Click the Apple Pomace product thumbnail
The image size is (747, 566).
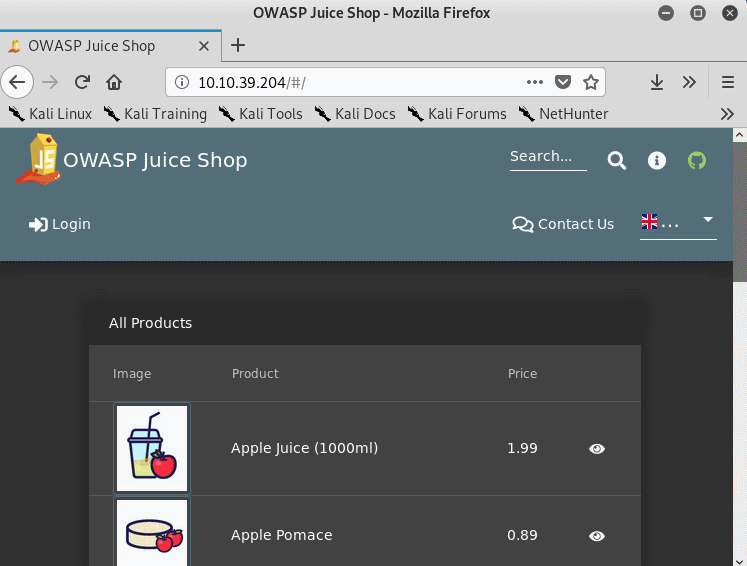(152, 532)
